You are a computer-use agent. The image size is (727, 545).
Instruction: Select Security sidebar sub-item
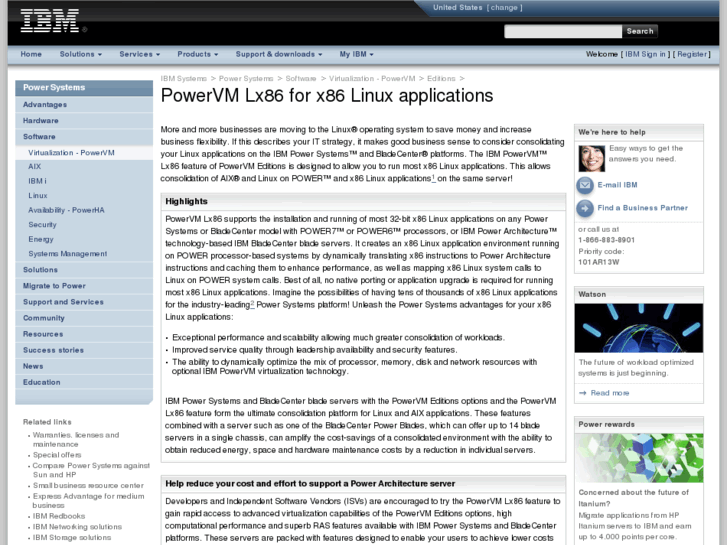(42, 224)
